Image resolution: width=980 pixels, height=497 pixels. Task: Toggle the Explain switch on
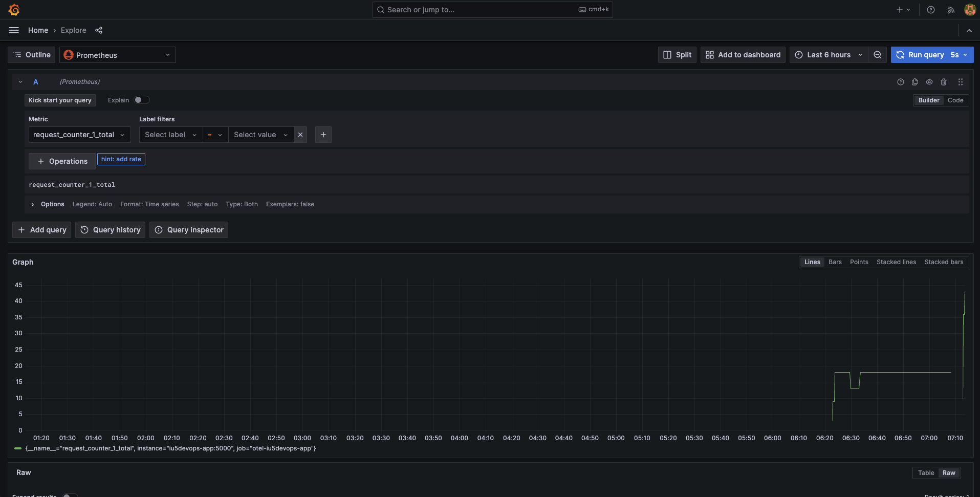pos(142,100)
